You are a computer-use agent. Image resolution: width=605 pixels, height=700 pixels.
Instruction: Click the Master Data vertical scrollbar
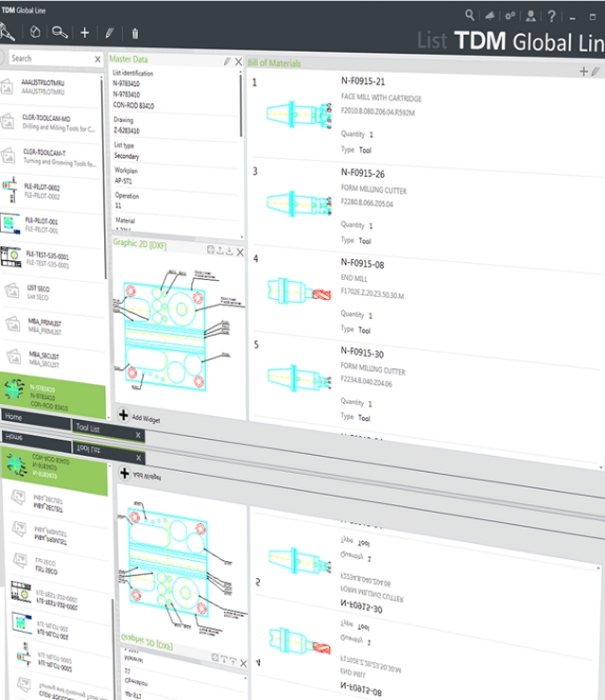tap(241, 106)
